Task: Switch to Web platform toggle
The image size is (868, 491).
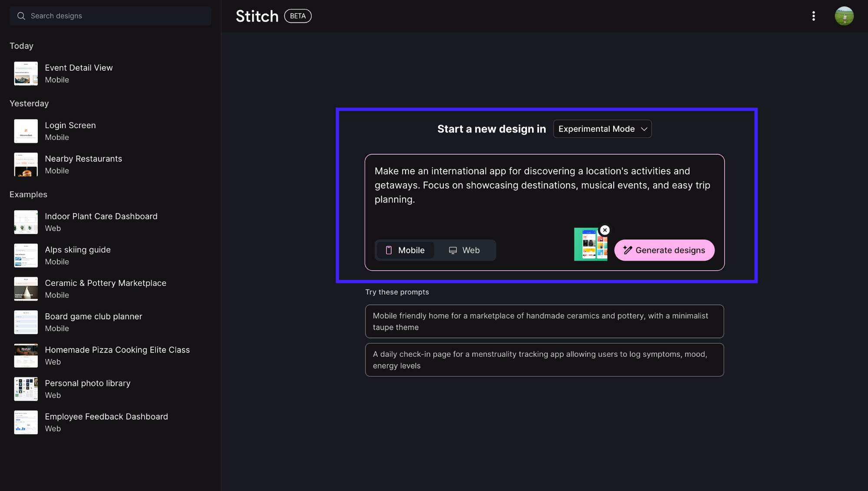Action: (x=464, y=250)
